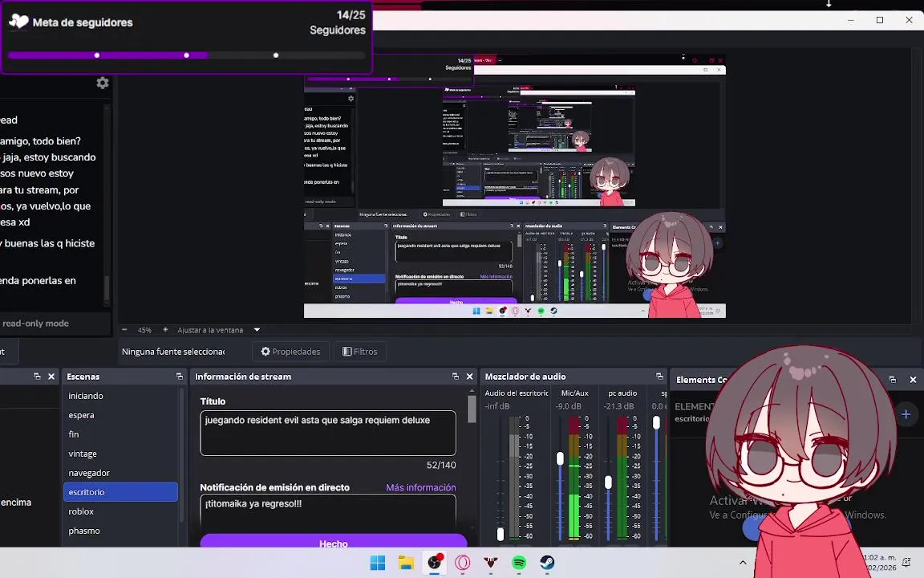The image size is (924, 578).
Task: Select the vintage scene
Action: coord(120,454)
